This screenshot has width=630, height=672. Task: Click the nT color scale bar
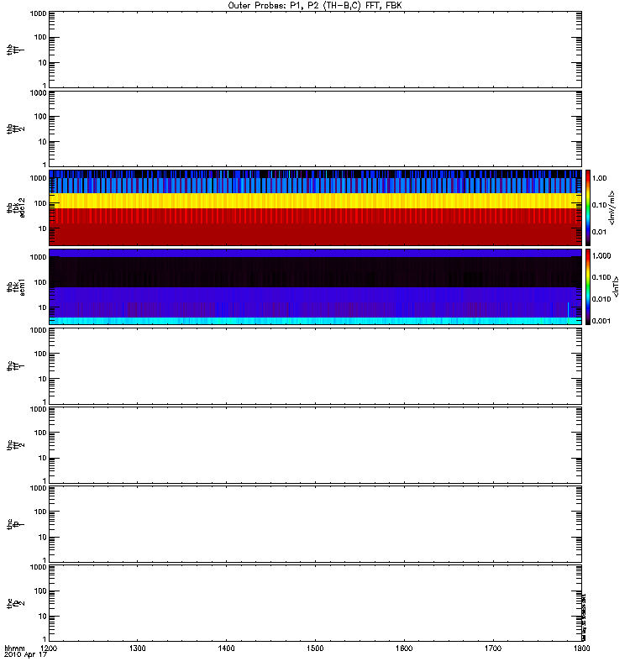point(588,286)
